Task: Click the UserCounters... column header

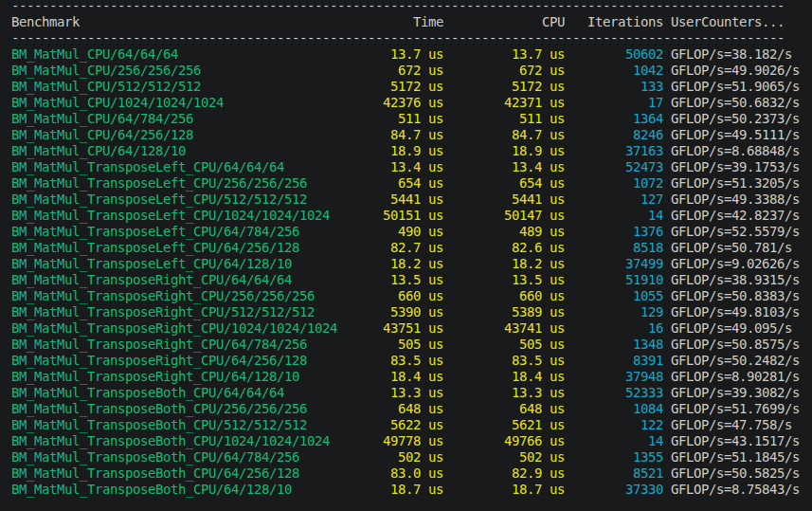Action: click(727, 23)
